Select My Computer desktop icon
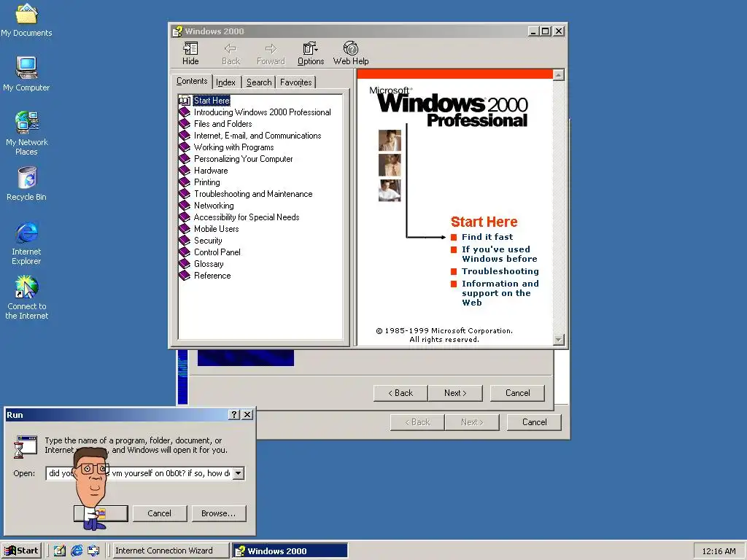Viewport: 747px width, 560px height. [x=26, y=74]
